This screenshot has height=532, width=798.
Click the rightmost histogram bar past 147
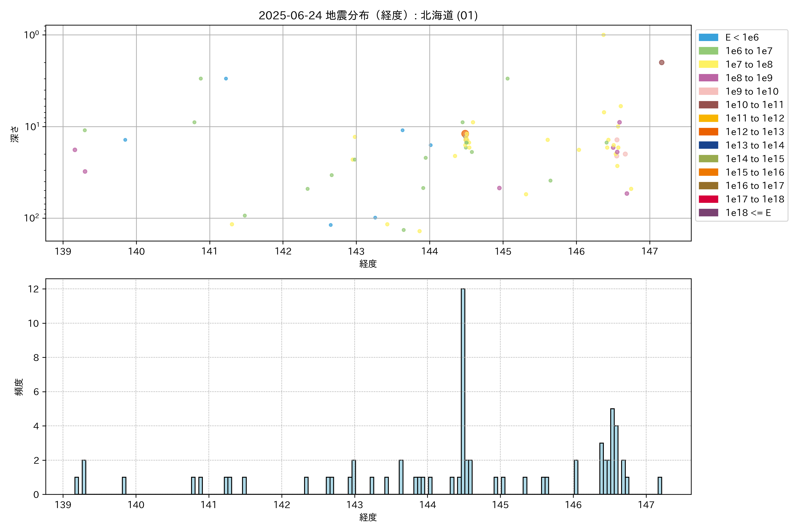click(x=660, y=485)
